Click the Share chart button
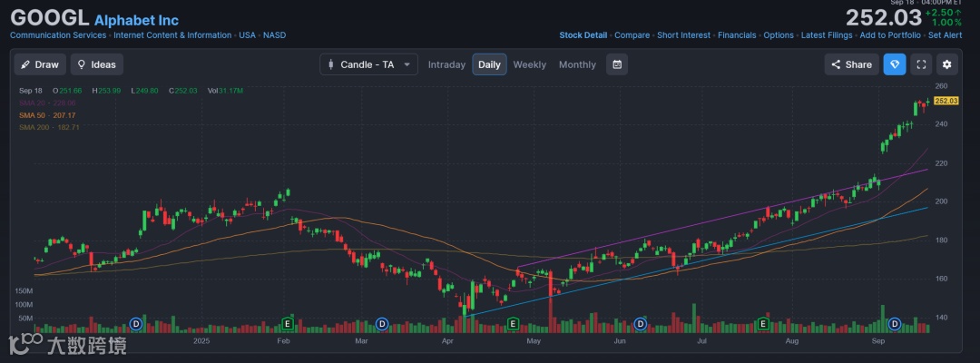The width and height of the screenshot is (980, 363). 852,64
